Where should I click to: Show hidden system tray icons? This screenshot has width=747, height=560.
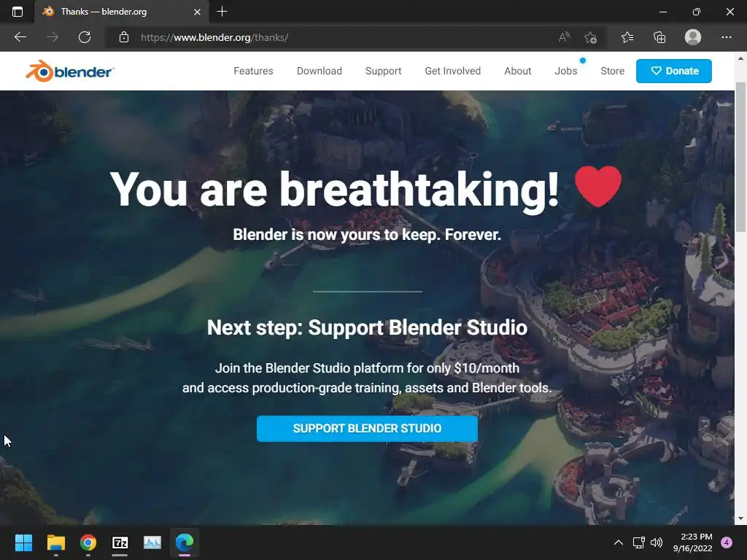(x=619, y=542)
